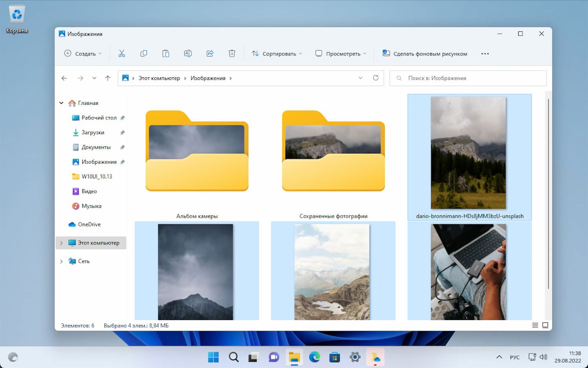
Task: Open Microsoft Edge from the taskbar
Action: coord(314,357)
